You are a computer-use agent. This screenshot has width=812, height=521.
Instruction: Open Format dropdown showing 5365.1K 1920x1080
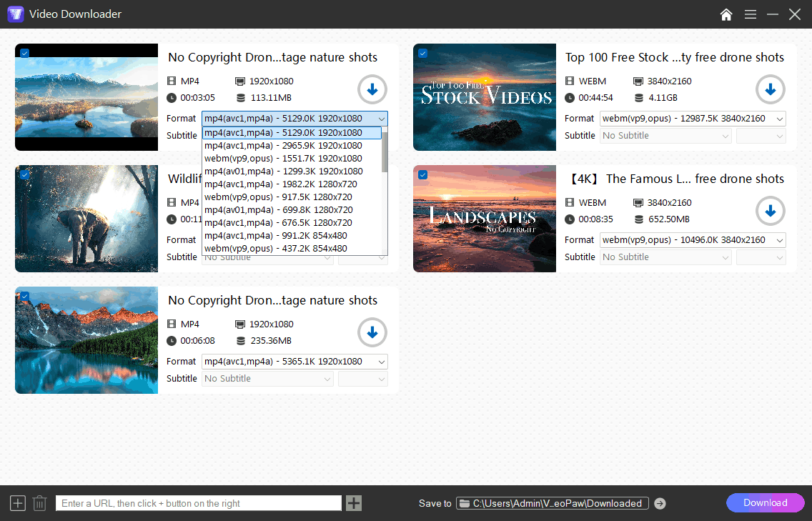[x=294, y=362]
